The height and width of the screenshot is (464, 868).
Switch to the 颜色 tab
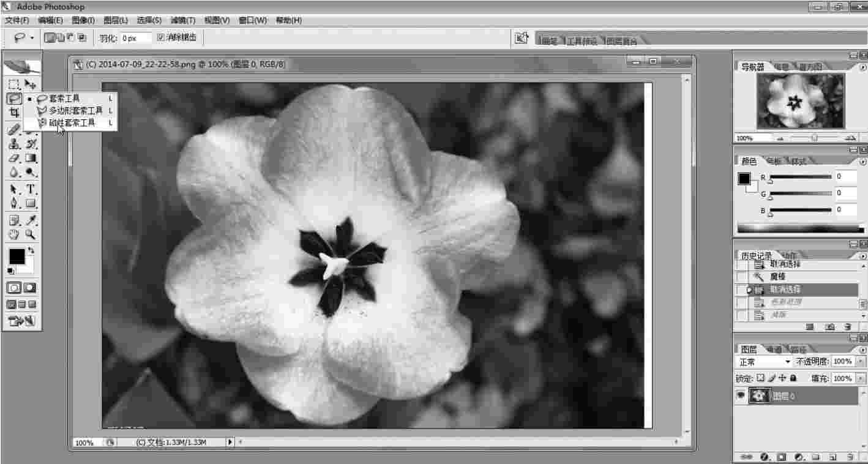pyautogui.click(x=749, y=162)
